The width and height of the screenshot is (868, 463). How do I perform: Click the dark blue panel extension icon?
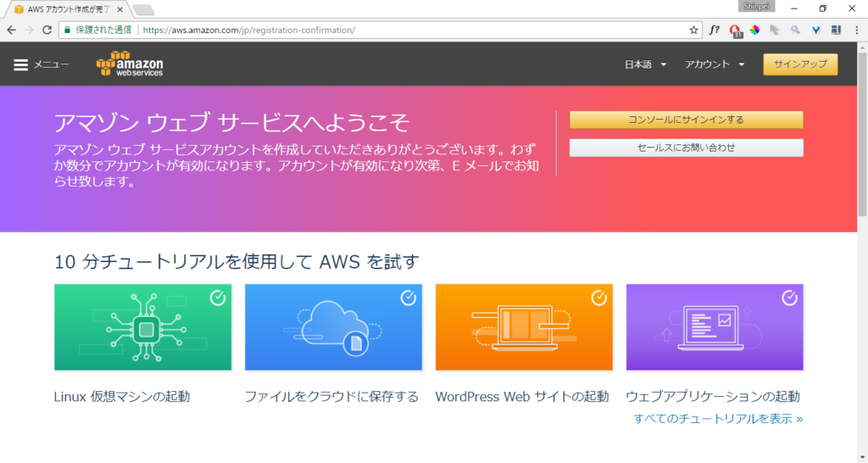(x=837, y=30)
